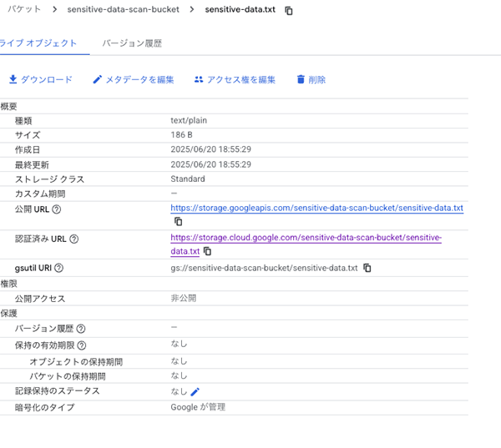Viewport: 501px width, 448px height.
Task: Open the storage.googleapis.com public URL link
Action: click(316, 209)
